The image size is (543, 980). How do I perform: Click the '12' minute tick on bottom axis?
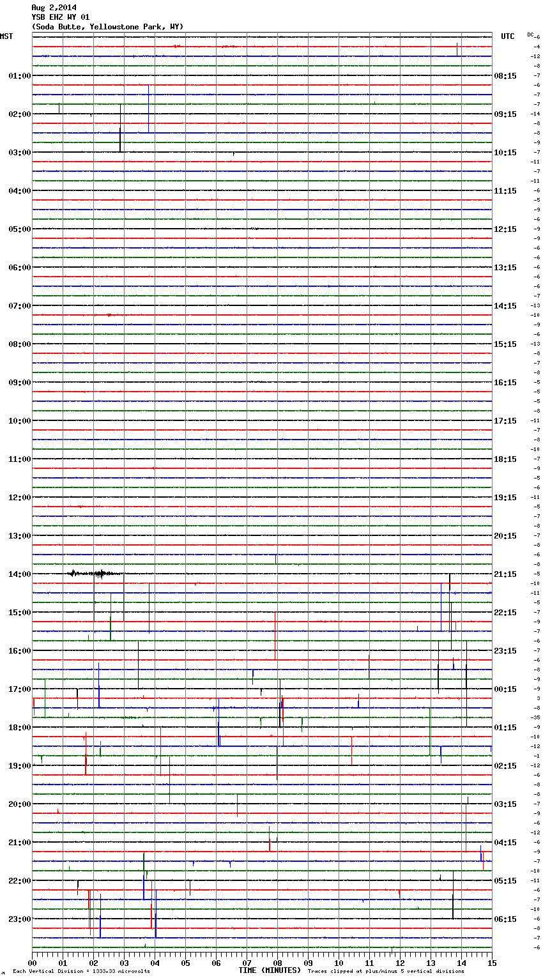[400, 963]
